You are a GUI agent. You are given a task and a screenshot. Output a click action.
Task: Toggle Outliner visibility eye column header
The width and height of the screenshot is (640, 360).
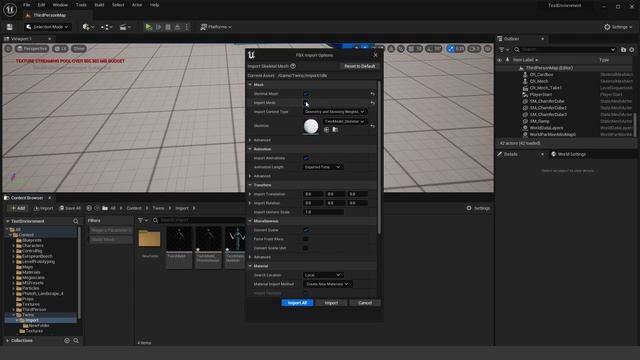point(500,60)
